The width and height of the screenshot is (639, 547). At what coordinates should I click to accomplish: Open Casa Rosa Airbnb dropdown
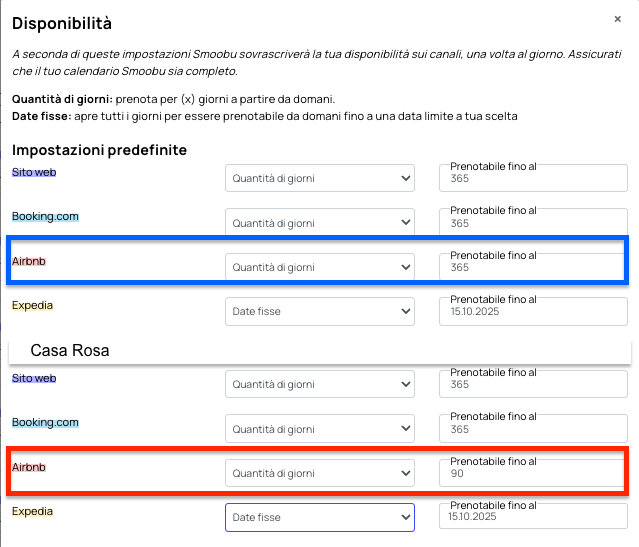click(x=320, y=473)
